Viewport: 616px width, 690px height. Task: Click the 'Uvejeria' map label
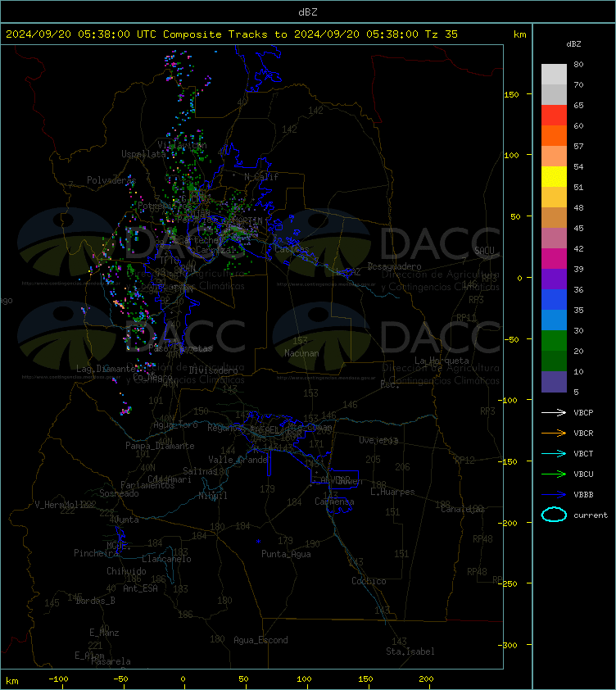click(378, 440)
